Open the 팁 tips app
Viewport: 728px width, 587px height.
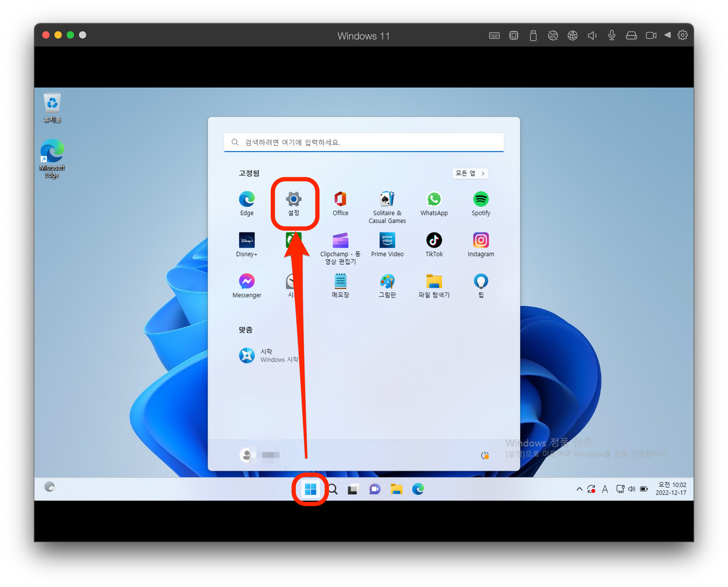(x=481, y=286)
